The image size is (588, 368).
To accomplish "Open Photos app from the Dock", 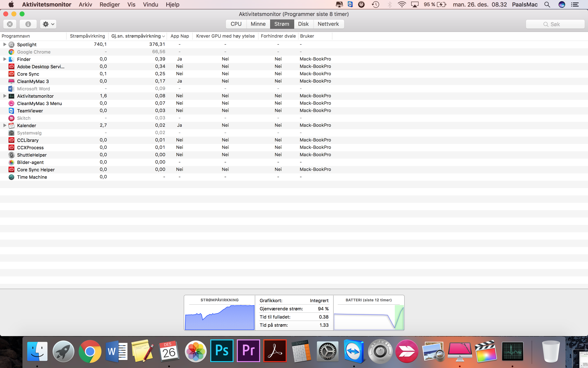I will pyautogui.click(x=196, y=351).
